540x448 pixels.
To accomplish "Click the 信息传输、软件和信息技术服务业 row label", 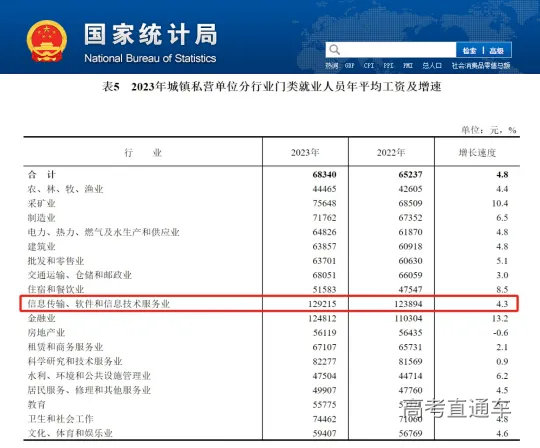I will click(x=99, y=304).
